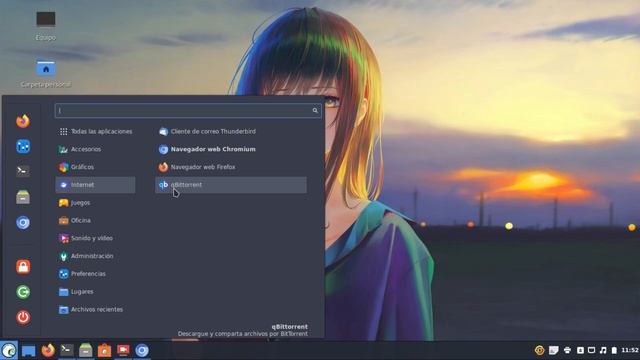Launch Cliente de correo Thunderbird
The image size is (640, 360).
(x=231, y=131)
